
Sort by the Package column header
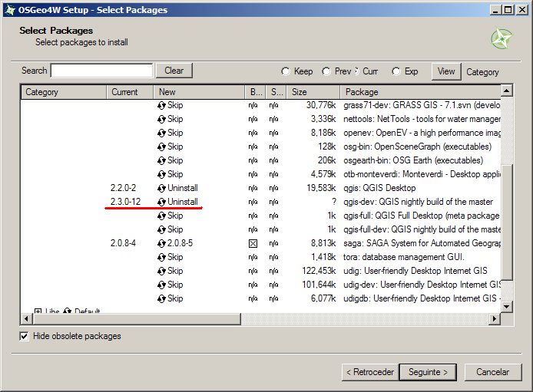421,92
